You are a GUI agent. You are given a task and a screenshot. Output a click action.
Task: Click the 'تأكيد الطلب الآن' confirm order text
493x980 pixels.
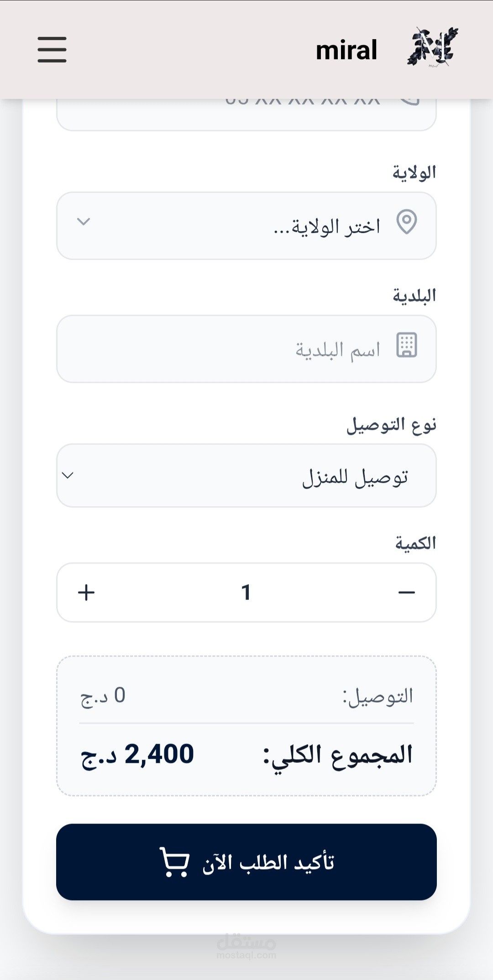(x=268, y=863)
